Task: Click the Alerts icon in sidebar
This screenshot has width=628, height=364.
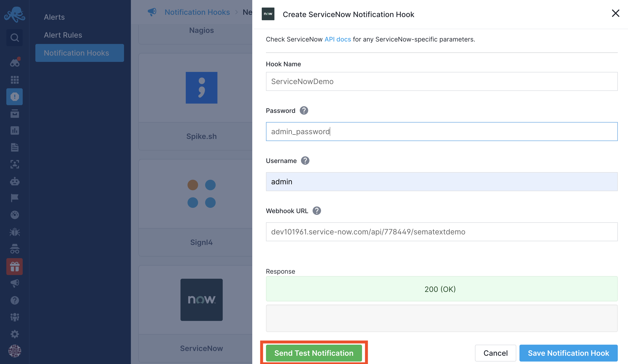Action: tap(14, 96)
